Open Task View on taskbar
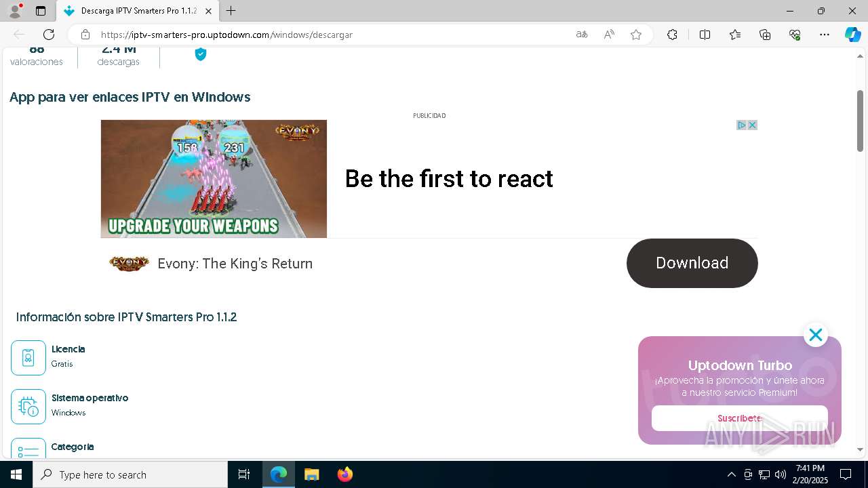The image size is (868, 488). tap(244, 474)
